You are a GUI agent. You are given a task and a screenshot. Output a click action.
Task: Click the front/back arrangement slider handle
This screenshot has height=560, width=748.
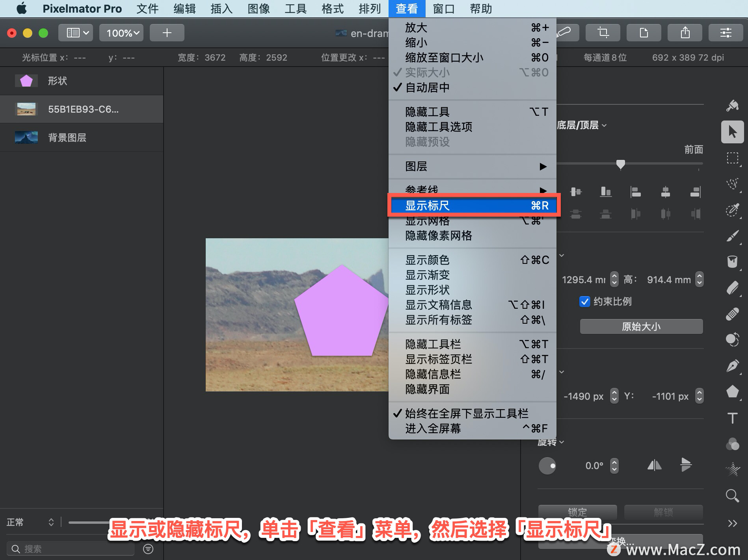620,164
